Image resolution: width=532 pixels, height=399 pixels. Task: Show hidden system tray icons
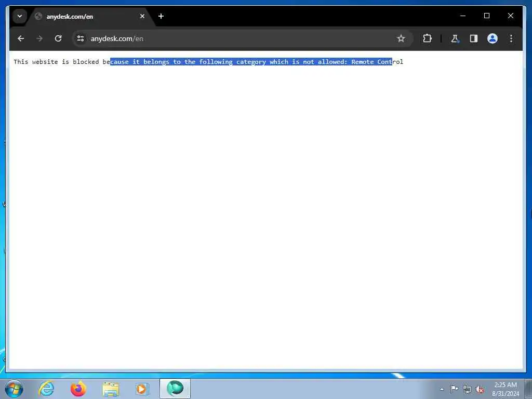(x=442, y=389)
